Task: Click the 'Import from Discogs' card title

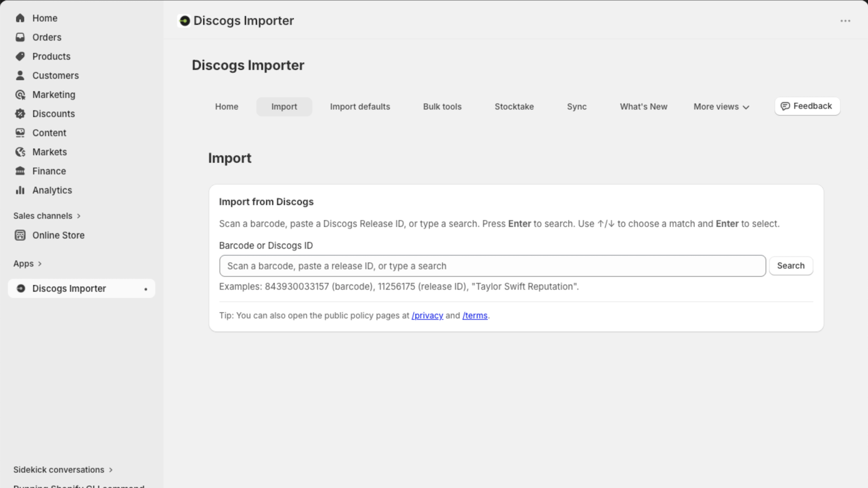Action: (266, 202)
